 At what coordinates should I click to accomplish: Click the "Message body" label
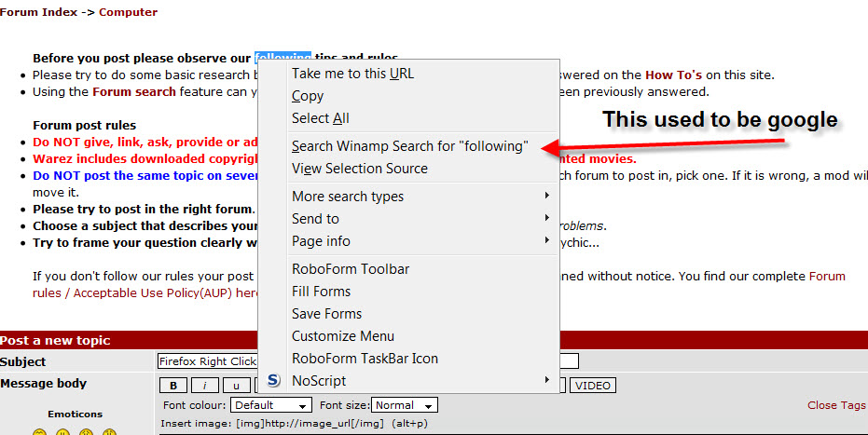click(x=43, y=383)
